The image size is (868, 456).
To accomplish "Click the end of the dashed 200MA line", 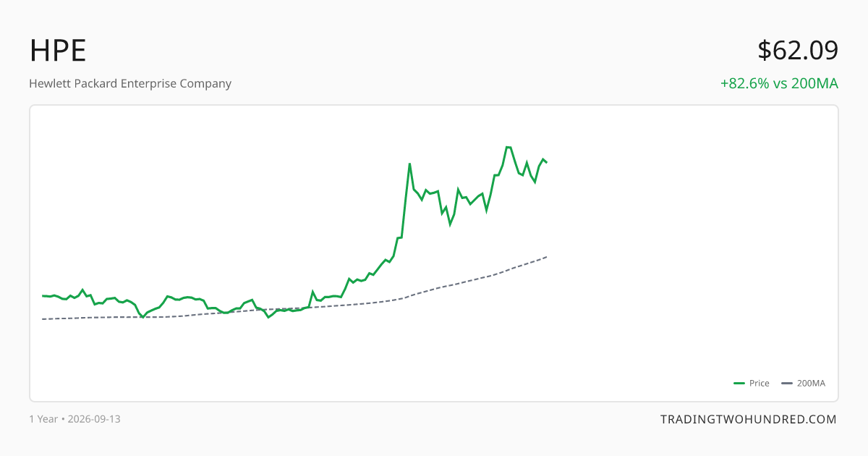I will [547, 257].
